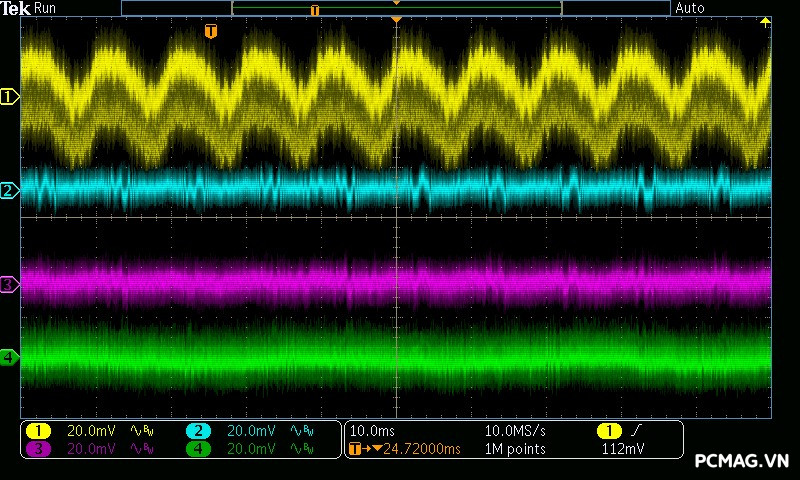800x480 pixels.
Task: Click the channel 3 magenta ground marker
Action: tap(9, 285)
